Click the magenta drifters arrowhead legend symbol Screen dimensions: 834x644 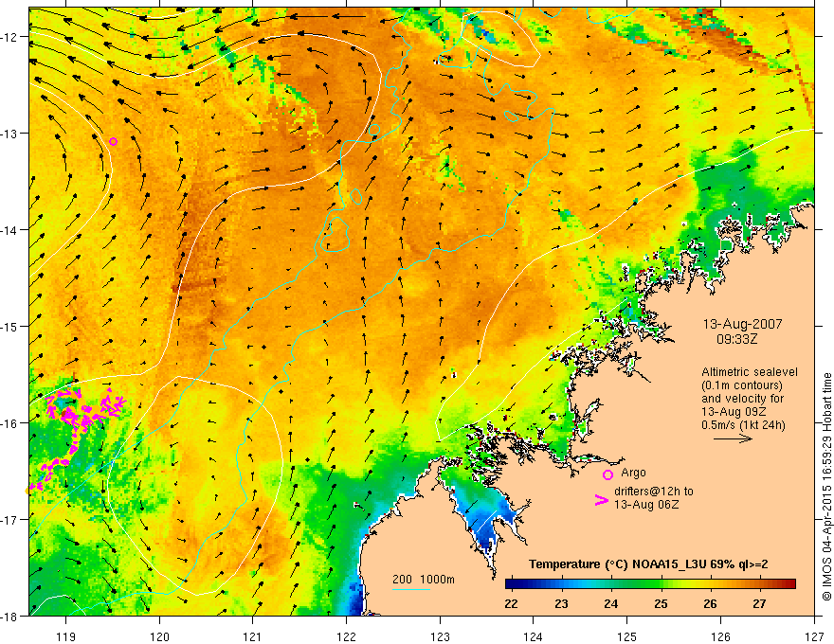(601, 499)
